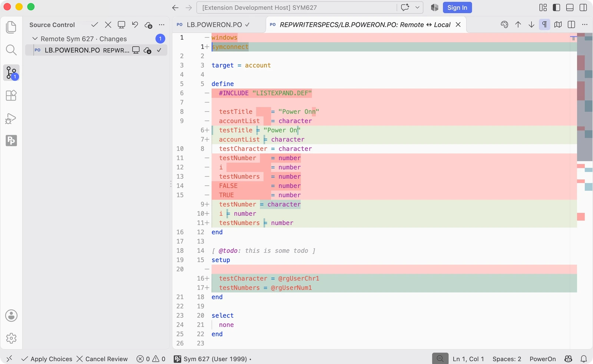Click the Sign In button
Screen dimensions: 593x364
click(x=457, y=7)
